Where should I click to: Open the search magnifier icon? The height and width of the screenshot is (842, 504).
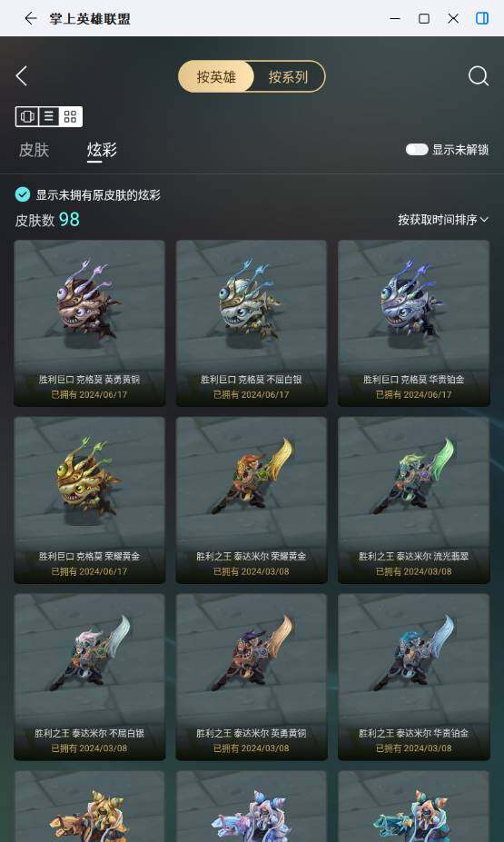click(x=478, y=76)
